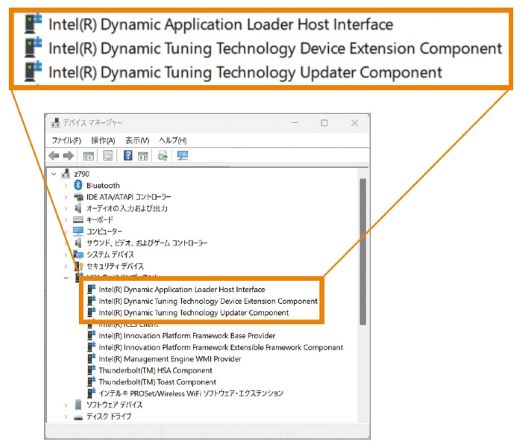Click the keyboard category icon
Image resolution: width=520 pixels, height=448 pixels.
[x=78, y=219]
